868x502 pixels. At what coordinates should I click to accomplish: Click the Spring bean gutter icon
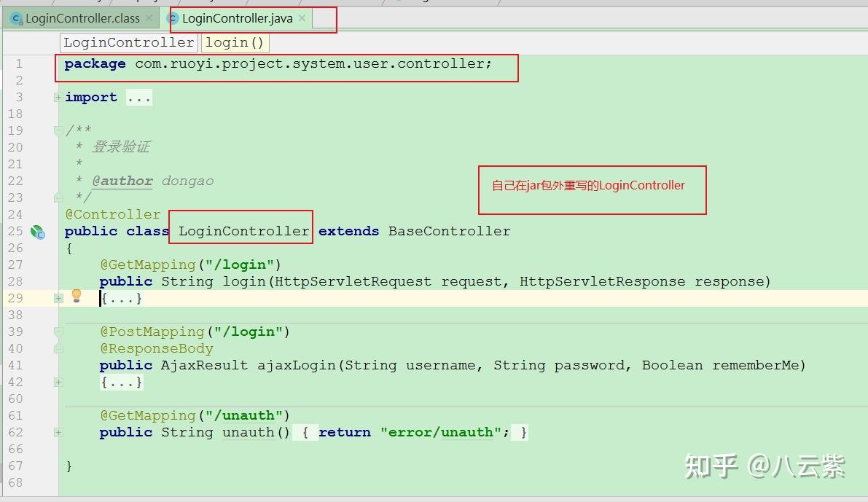coord(38,232)
